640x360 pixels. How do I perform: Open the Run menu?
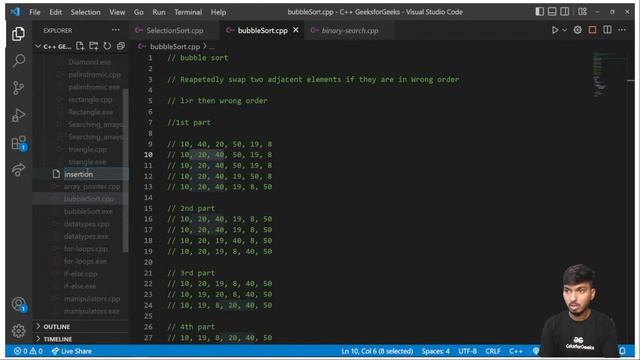(x=159, y=12)
